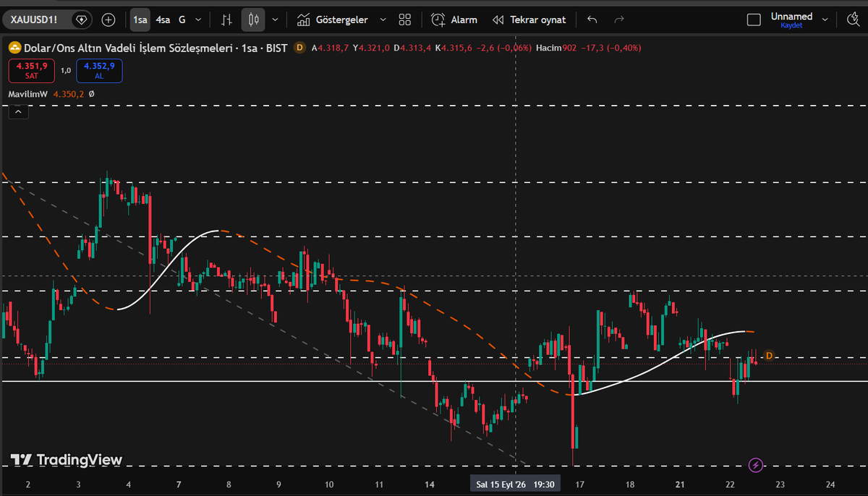Image resolution: width=868 pixels, height=496 pixels.
Task: Create an Alarm
Action: pyautogui.click(x=454, y=20)
